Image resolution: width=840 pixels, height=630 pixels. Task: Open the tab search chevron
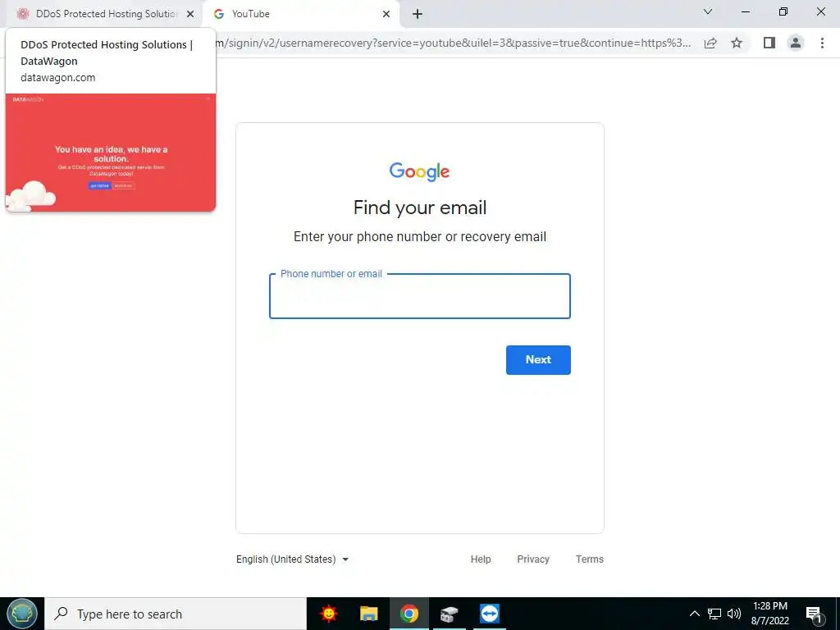pos(708,11)
